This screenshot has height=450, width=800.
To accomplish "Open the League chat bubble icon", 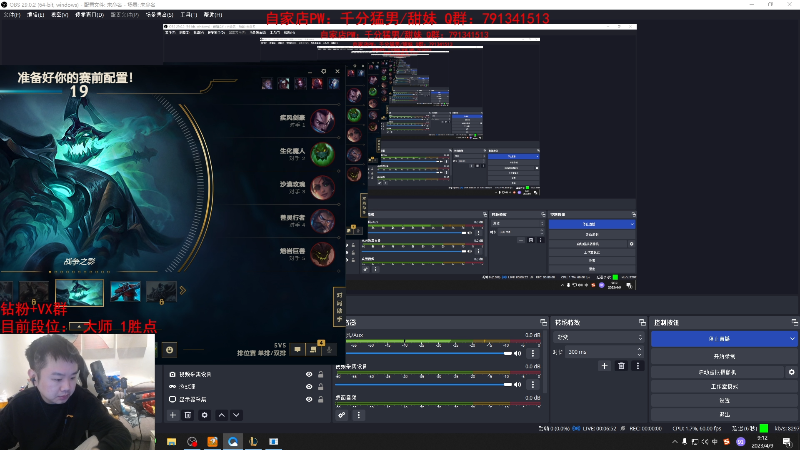I will point(297,349).
